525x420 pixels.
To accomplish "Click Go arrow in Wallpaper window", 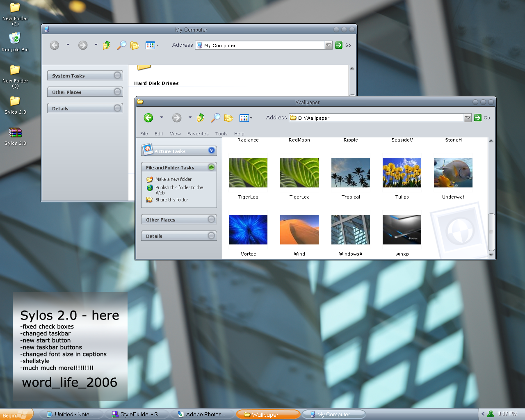I will pyautogui.click(x=478, y=118).
